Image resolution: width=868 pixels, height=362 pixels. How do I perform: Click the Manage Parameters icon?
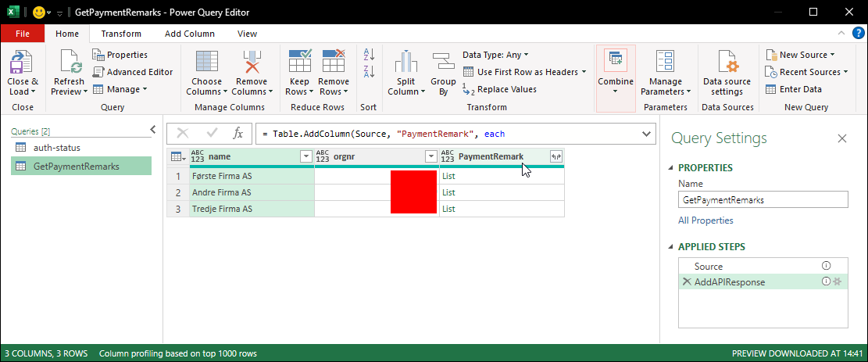point(665,62)
